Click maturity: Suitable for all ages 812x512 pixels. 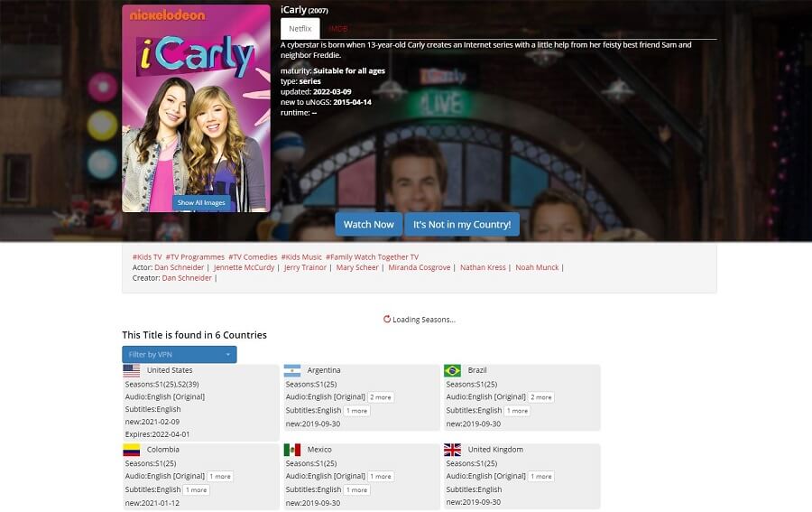(333, 71)
